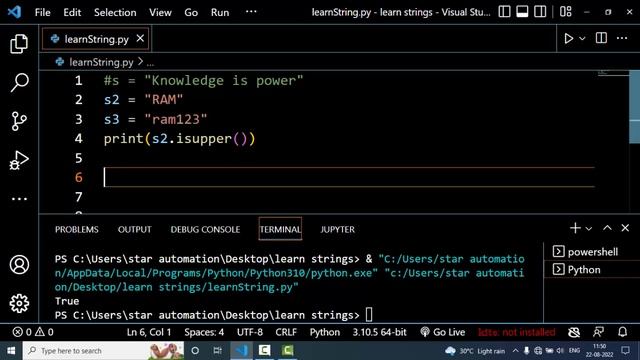Open the Run and Debug view
This screenshot has width=640, height=360.
[x=19, y=160]
